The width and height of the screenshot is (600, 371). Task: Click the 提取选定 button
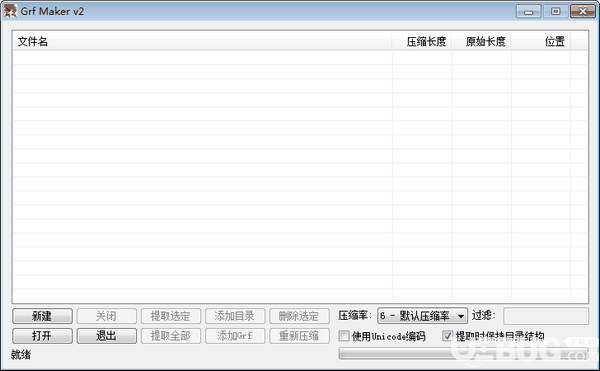[x=171, y=316]
